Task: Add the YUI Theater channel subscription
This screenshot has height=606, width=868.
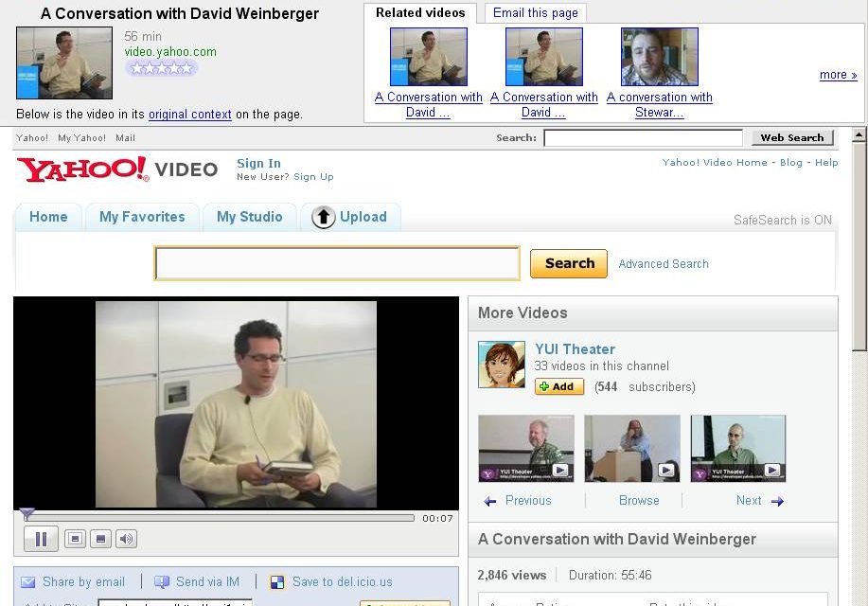Action: pyautogui.click(x=559, y=386)
